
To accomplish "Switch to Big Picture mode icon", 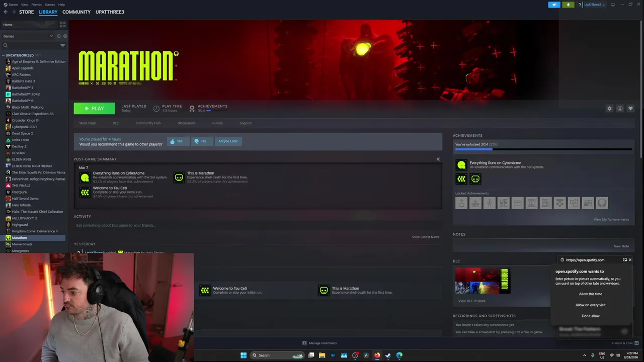I will point(612,5).
